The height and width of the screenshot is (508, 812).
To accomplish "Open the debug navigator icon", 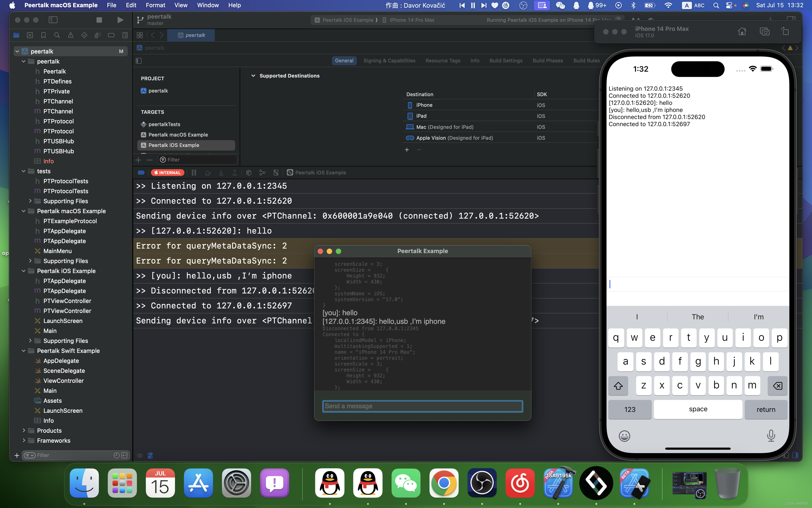I will (x=98, y=35).
